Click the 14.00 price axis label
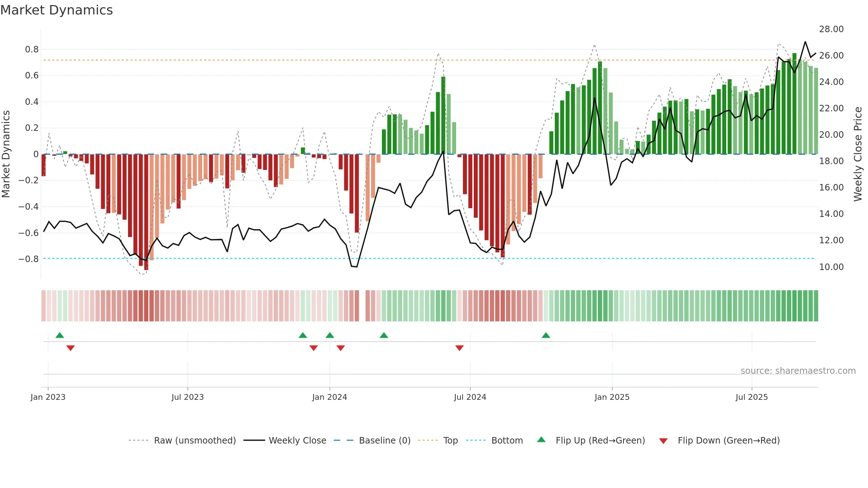Image resolution: width=868 pixels, height=488 pixels. tap(831, 214)
